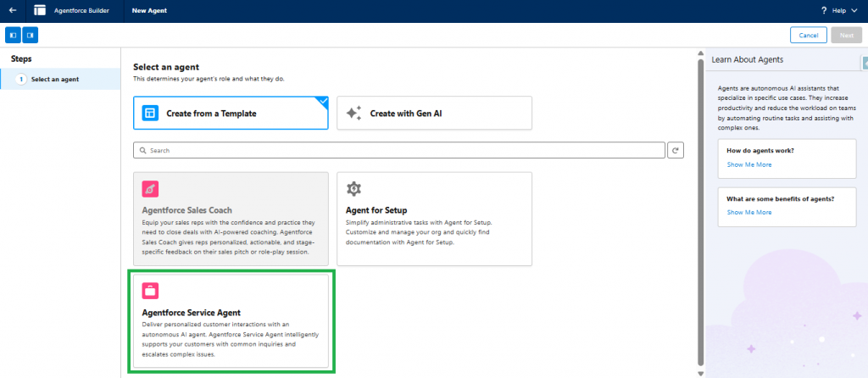The image size is (868, 378).
Task: Toggle the left panel layout button
Action: 14,35
